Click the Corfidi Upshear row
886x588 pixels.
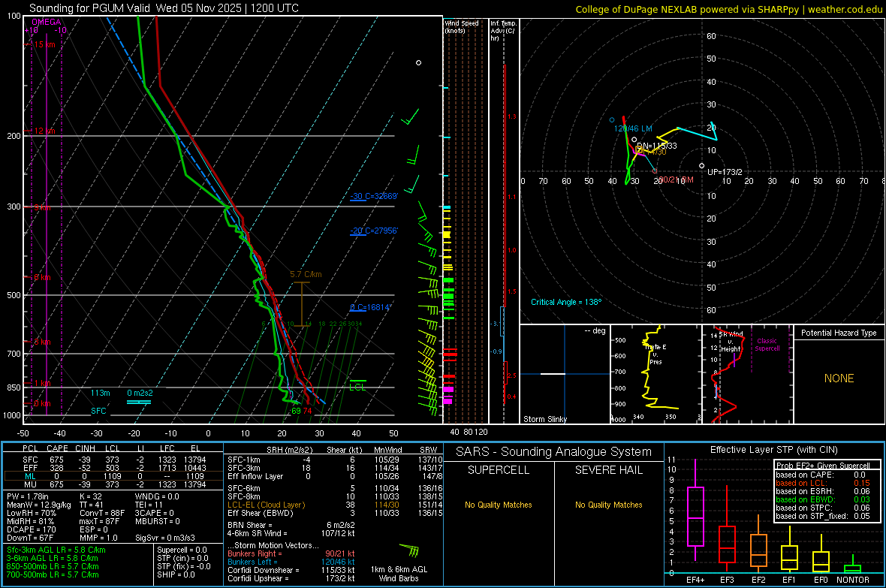(x=291, y=578)
